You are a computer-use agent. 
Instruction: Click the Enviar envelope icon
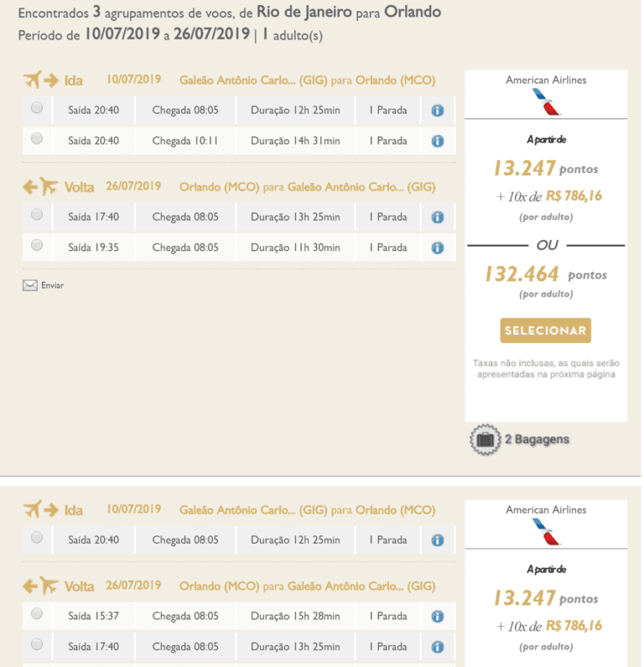tap(30, 285)
